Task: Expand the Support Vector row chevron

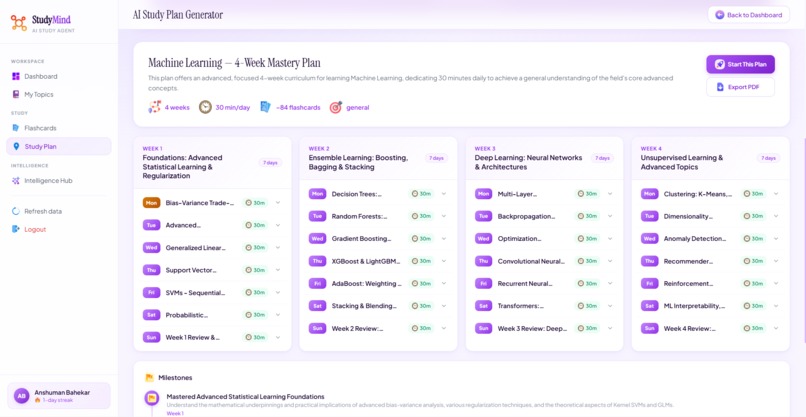Action: [278, 270]
